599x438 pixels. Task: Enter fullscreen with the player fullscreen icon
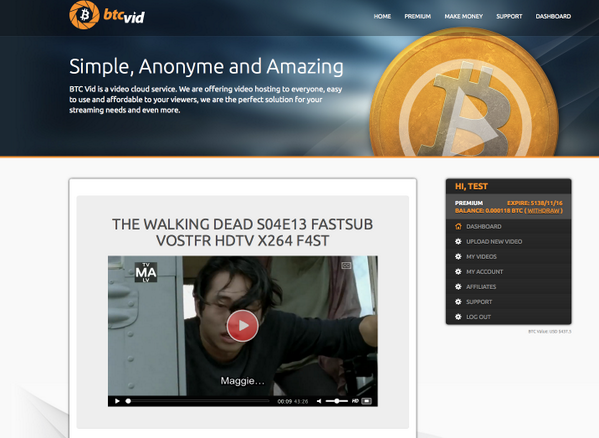366,401
